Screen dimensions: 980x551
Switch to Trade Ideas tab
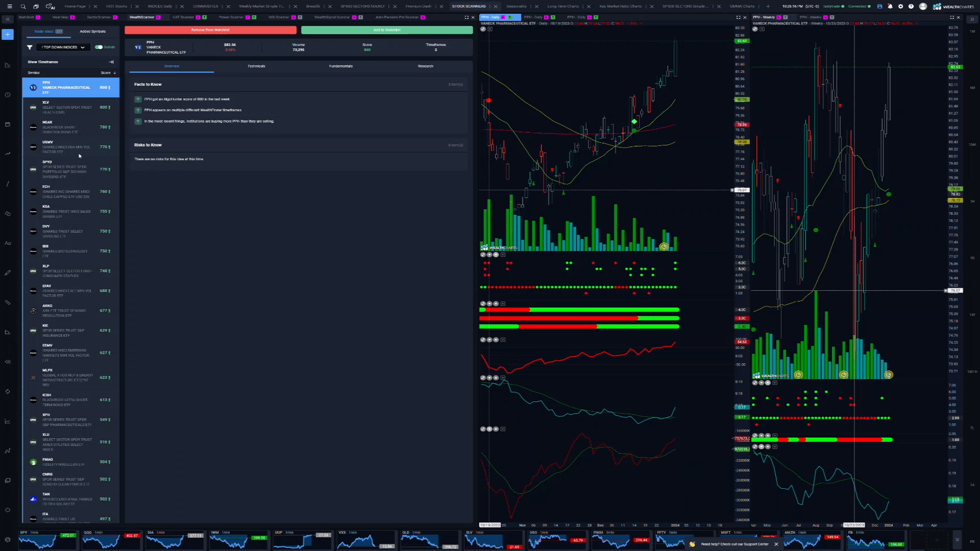pyautogui.click(x=48, y=31)
